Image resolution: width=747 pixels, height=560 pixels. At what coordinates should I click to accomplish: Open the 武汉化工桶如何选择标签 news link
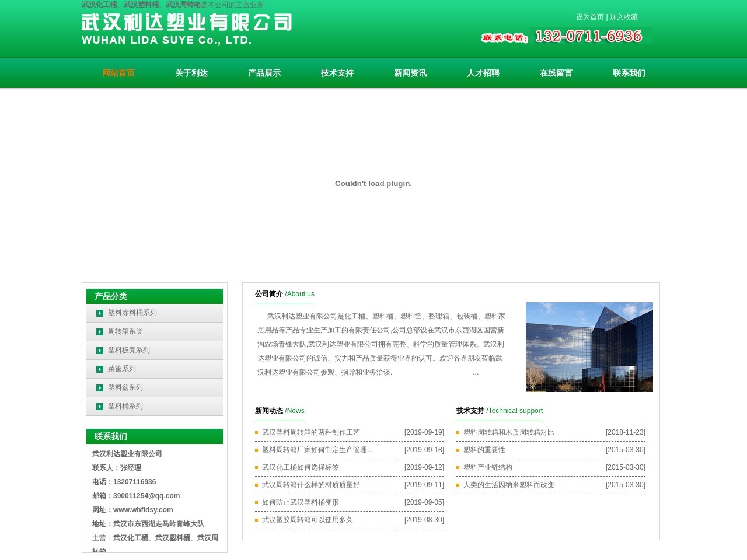[x=300, y=467]
